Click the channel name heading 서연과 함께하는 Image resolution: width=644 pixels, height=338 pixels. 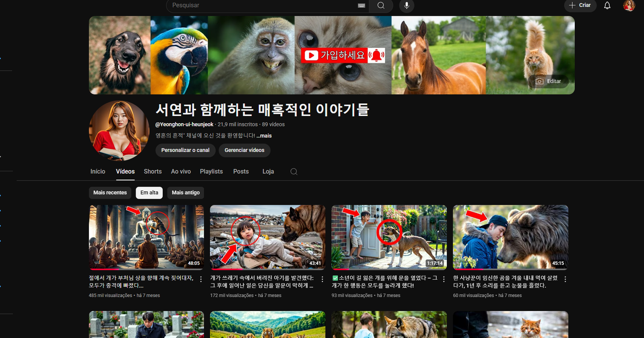262,110
